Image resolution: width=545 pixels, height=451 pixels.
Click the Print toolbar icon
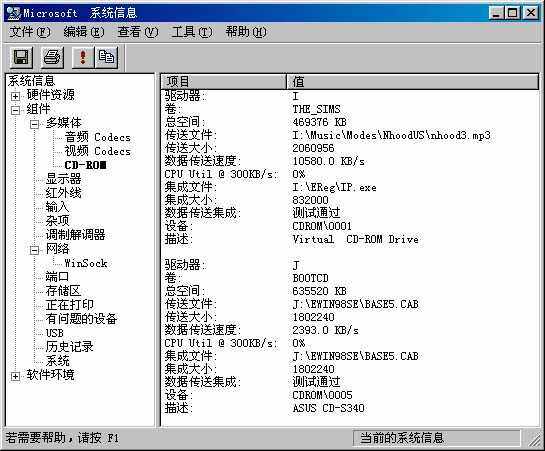tap(52, 57)
